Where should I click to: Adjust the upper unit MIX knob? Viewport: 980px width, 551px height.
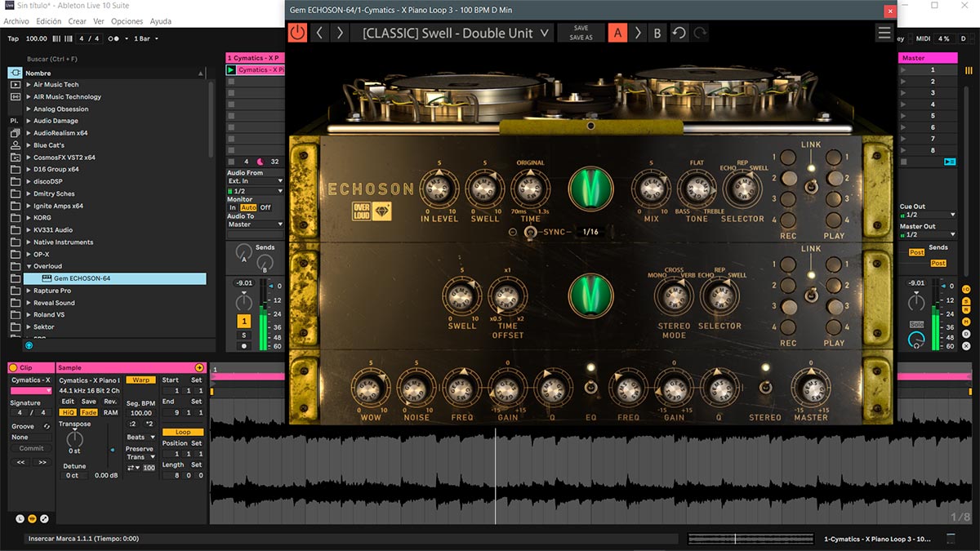point(651,189)
